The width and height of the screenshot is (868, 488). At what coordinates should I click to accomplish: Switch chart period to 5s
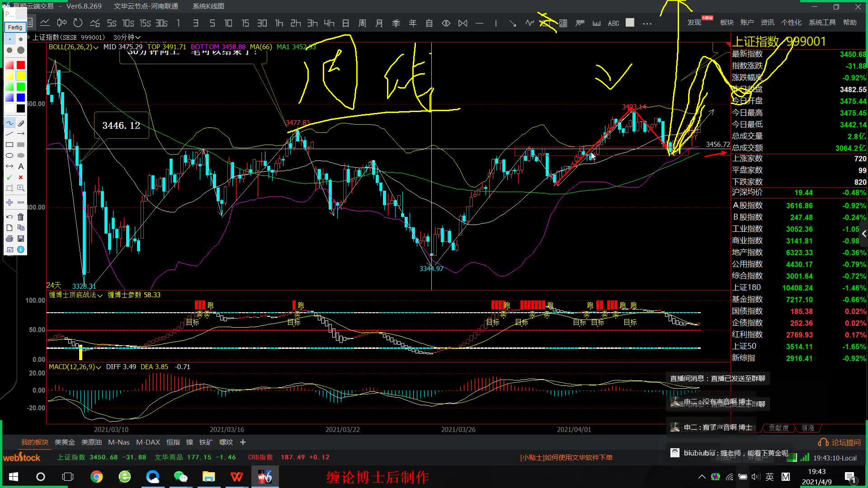[x=112, y=23]
